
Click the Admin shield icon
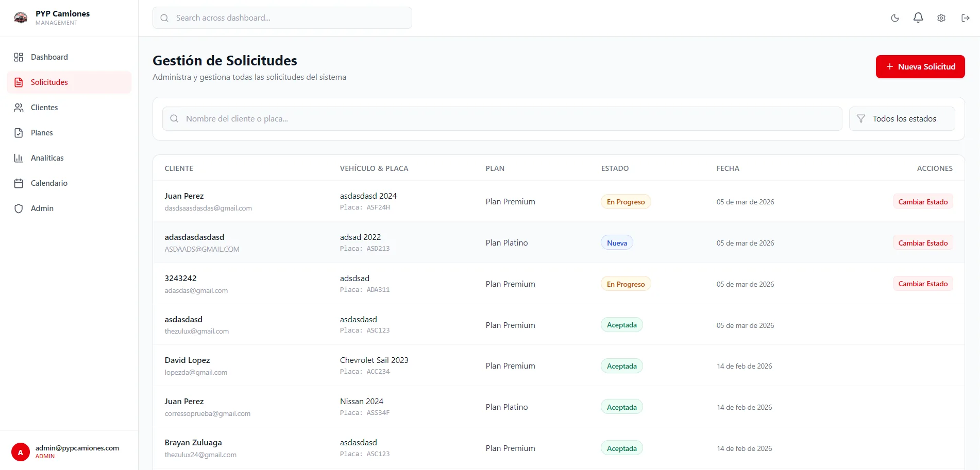click(19, 208)
